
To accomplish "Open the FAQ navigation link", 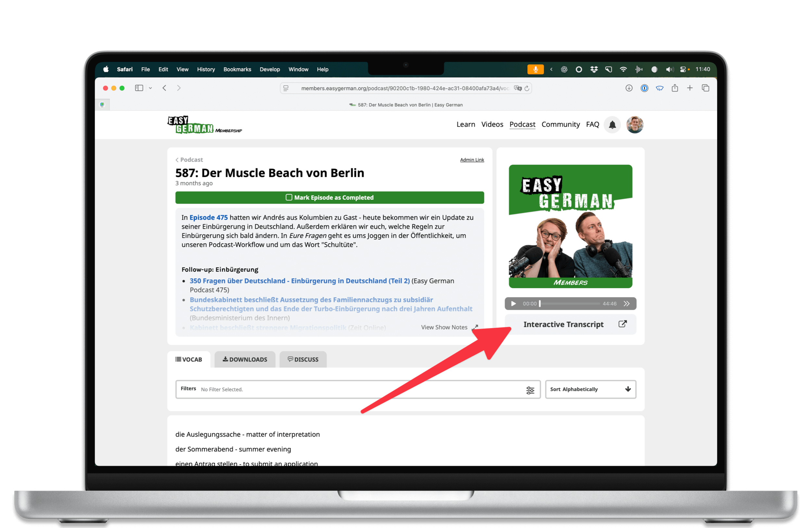I will [592, 124].
